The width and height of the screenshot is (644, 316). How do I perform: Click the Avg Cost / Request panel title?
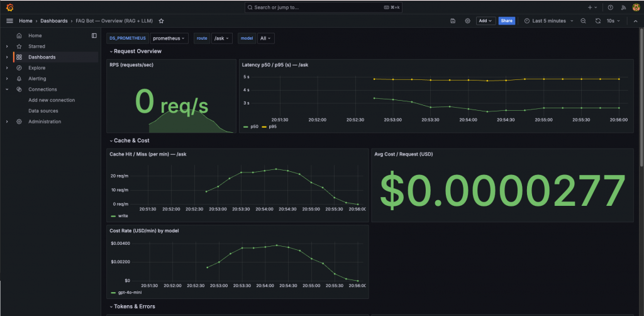pyautogui.click(x=404, y=154)
